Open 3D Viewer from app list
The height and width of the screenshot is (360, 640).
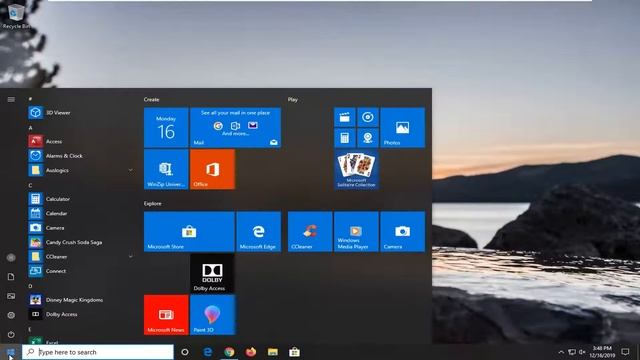point(80,113)
